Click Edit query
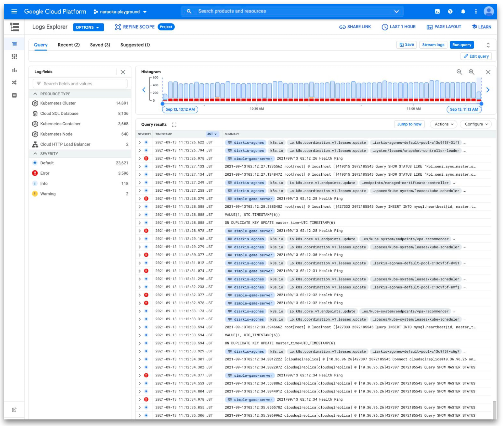This screenshot has height=426, width=504. pos(476,56)
